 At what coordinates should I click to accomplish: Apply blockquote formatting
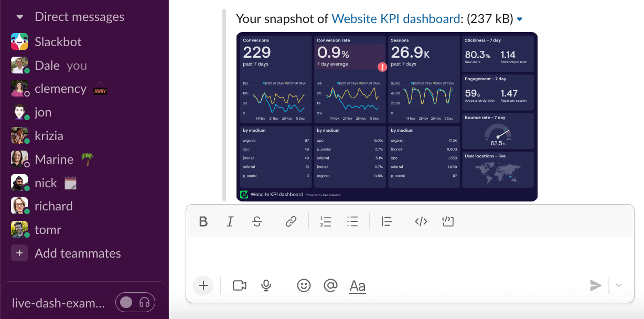387,221
